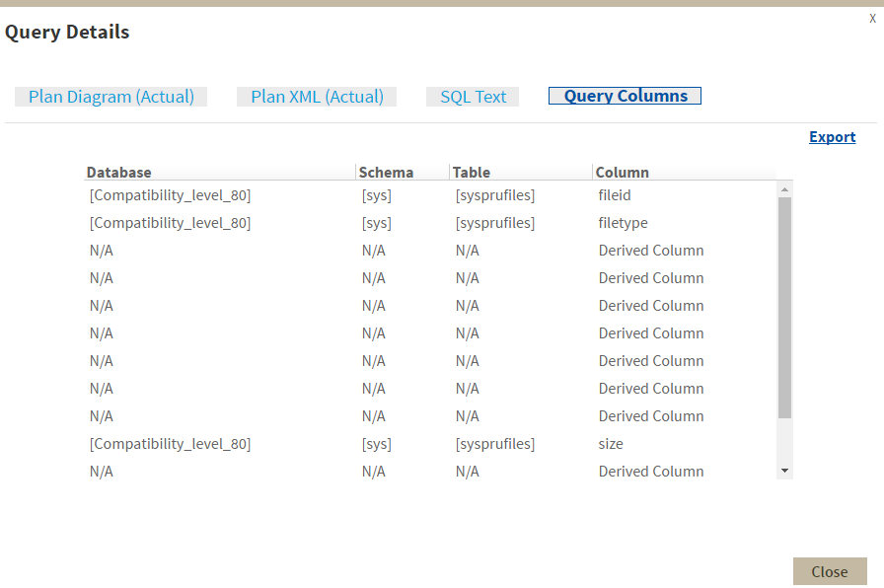Show the SQL Text tab
The width and height of the screenshot is (884, 588).
[473, 97]
